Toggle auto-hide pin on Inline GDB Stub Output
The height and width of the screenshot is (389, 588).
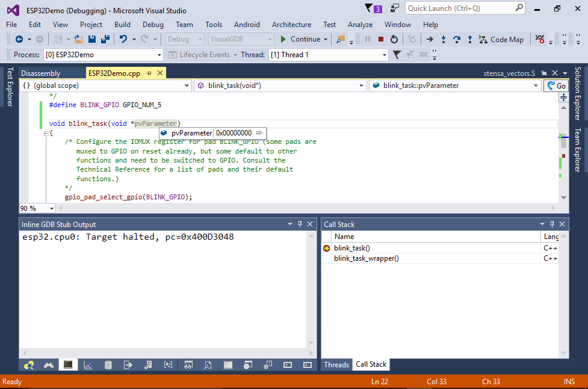(300, 224)
